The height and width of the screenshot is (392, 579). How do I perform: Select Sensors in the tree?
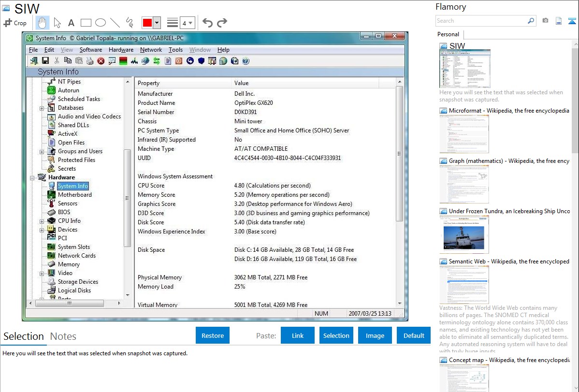tap(68, 203)
